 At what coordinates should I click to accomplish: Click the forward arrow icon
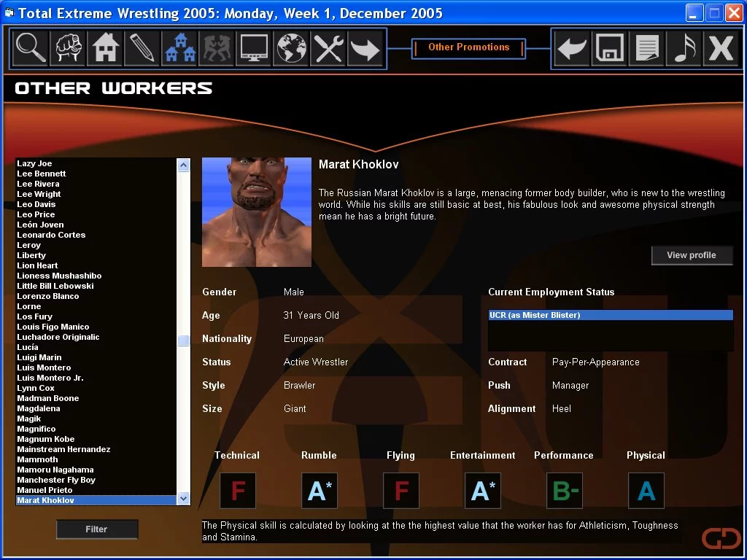tap(365, 47)
